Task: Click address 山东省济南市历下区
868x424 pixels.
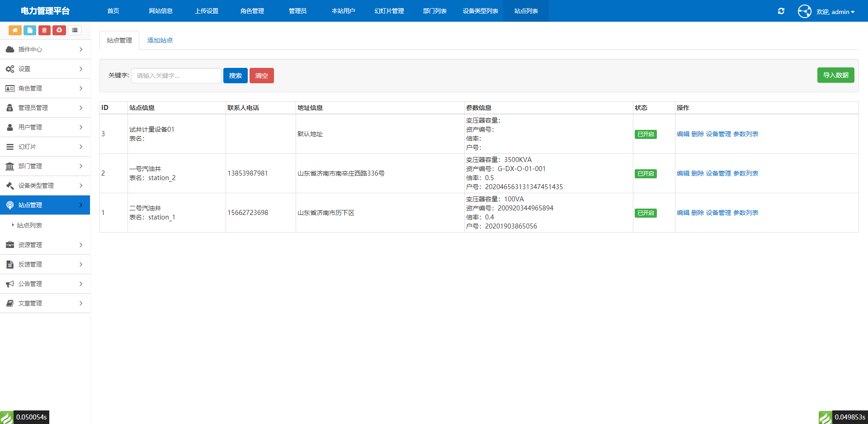Action: coord(326,213)
